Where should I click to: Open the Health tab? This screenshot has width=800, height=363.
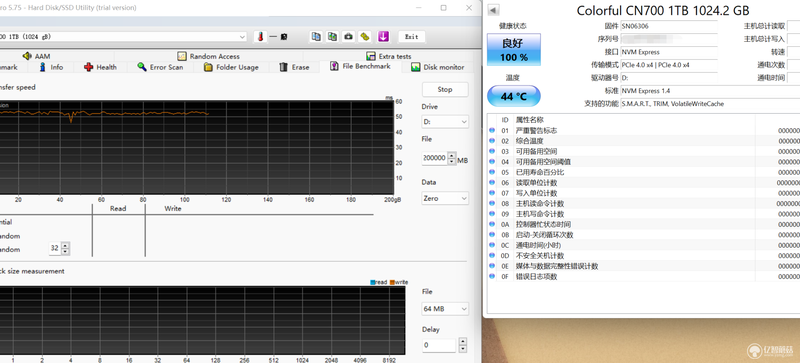tap(100, 67)
